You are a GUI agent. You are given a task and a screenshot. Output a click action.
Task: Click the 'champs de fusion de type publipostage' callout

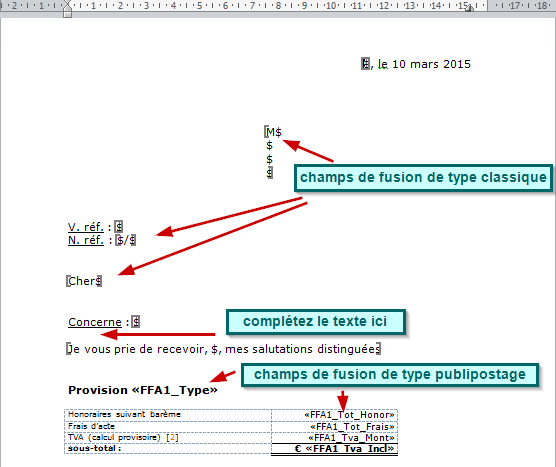click(390, 375)
